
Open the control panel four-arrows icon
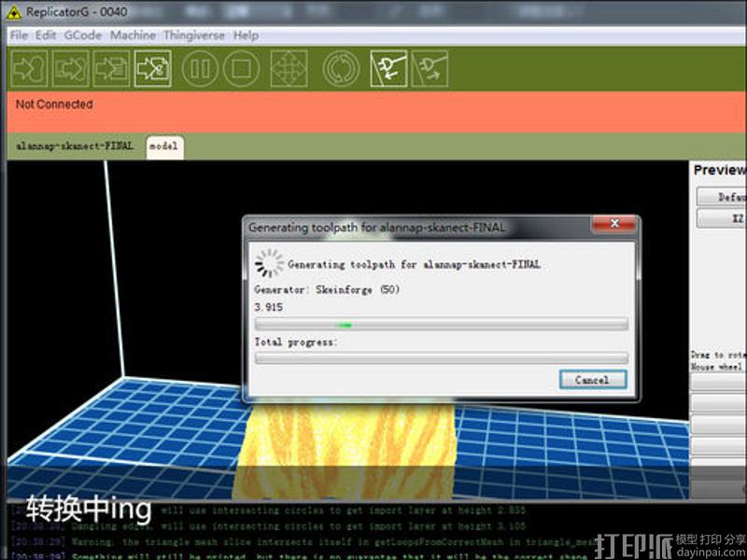pos(289,69)
